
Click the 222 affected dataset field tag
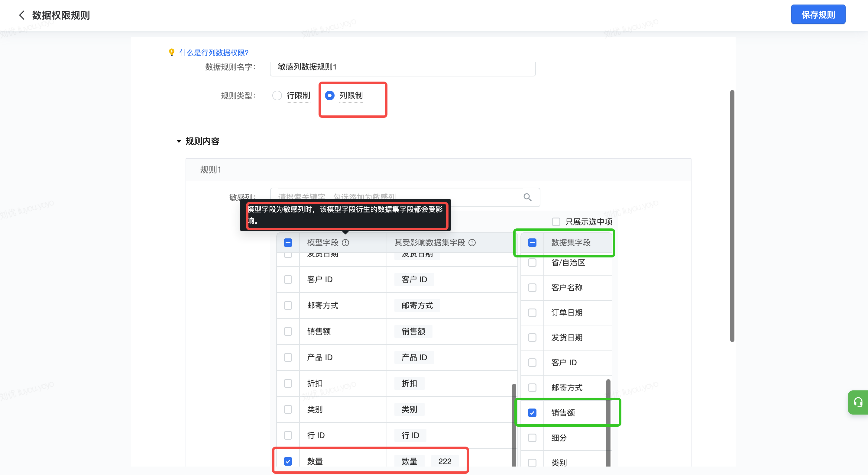coord(445,461)
